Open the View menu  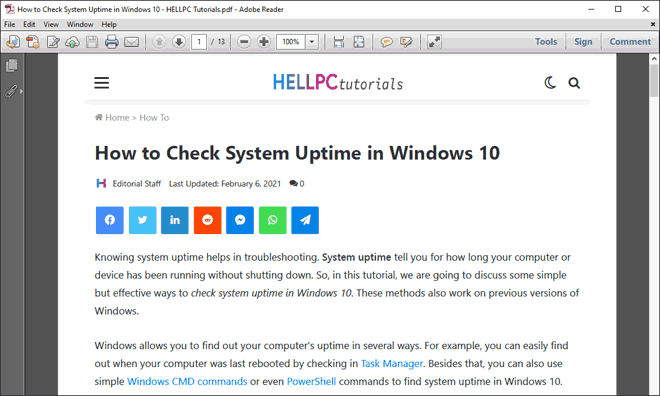coord(51,24)
